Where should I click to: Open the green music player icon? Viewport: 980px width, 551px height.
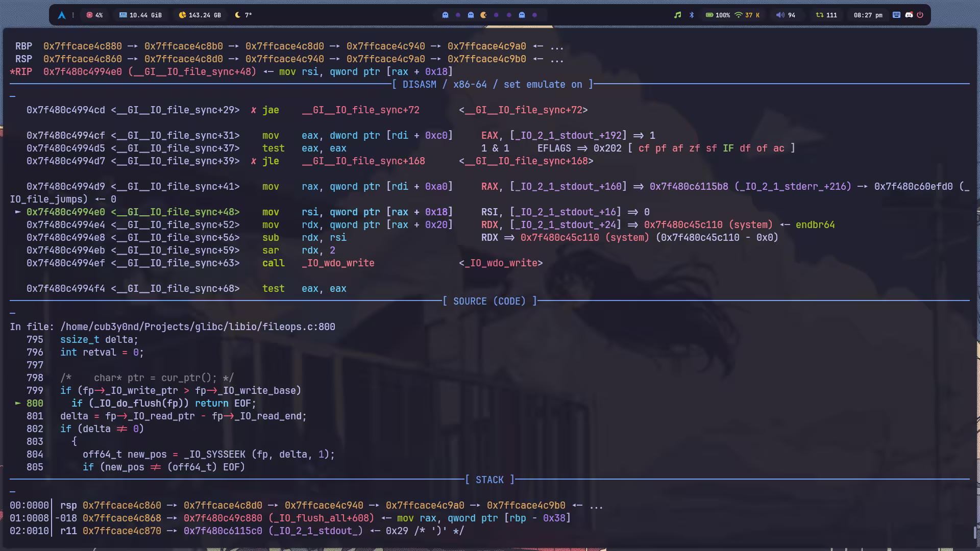click(x=677, y=15)
